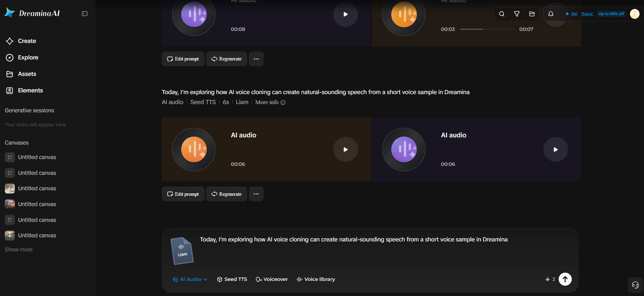Viewport: 644px width, 296px height.
Task: Click Regenerate below the 00:08 audio clip
Action: 227,59
